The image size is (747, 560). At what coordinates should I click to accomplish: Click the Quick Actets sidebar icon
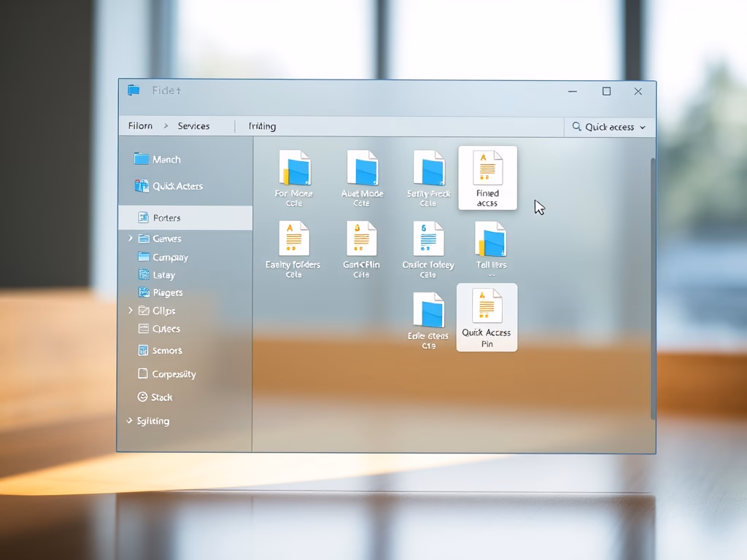point(142,186)
